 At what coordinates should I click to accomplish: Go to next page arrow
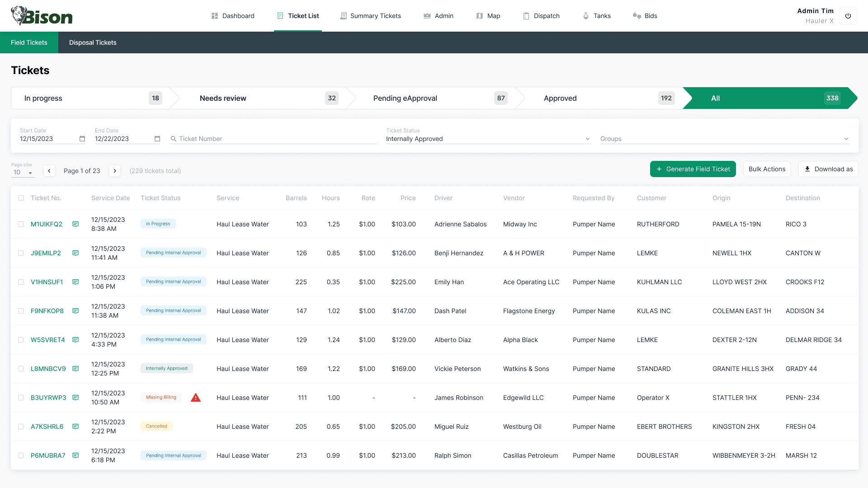pyautogui.click(x=115, y=171)
